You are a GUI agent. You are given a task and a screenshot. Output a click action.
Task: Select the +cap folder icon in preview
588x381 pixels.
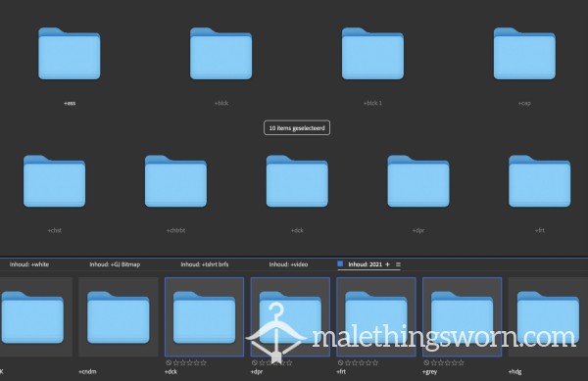pyautogui.click(x=524, y=53)
